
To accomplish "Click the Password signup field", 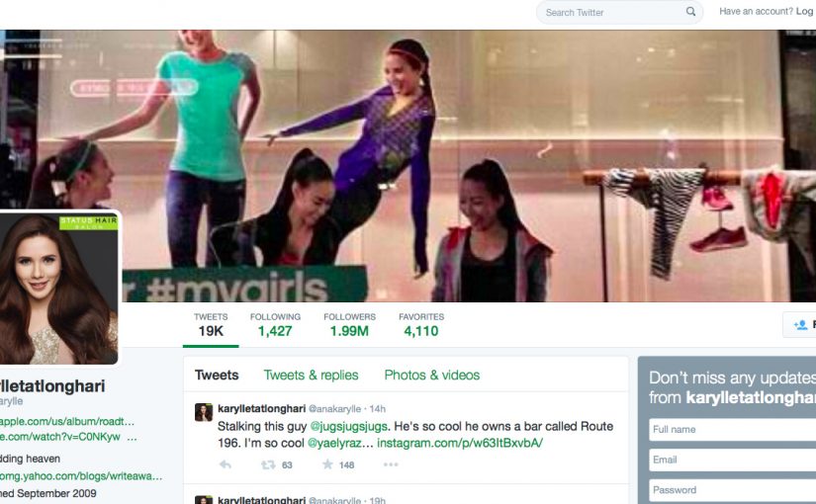I will click(x=733, y=490).
